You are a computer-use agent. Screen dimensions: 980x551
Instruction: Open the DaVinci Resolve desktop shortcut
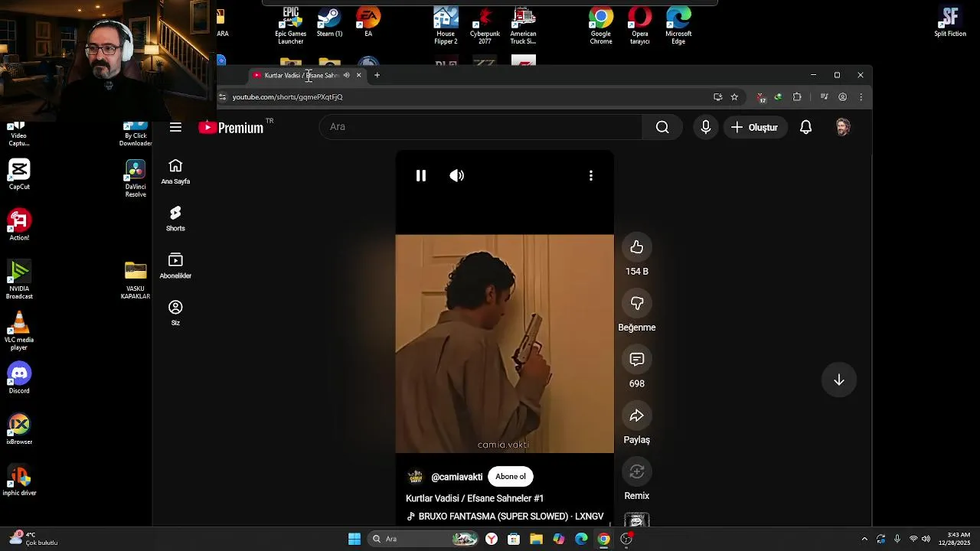(x=136, y=178)
